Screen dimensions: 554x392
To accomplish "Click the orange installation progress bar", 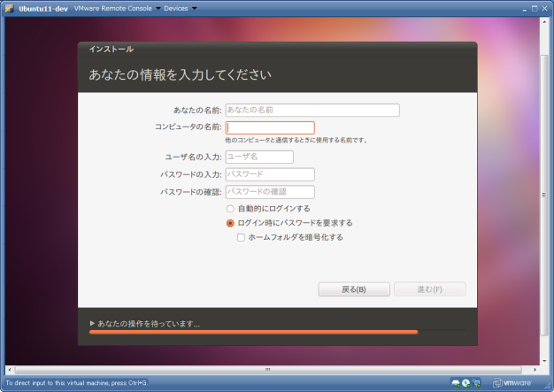I will pos(254,332).
